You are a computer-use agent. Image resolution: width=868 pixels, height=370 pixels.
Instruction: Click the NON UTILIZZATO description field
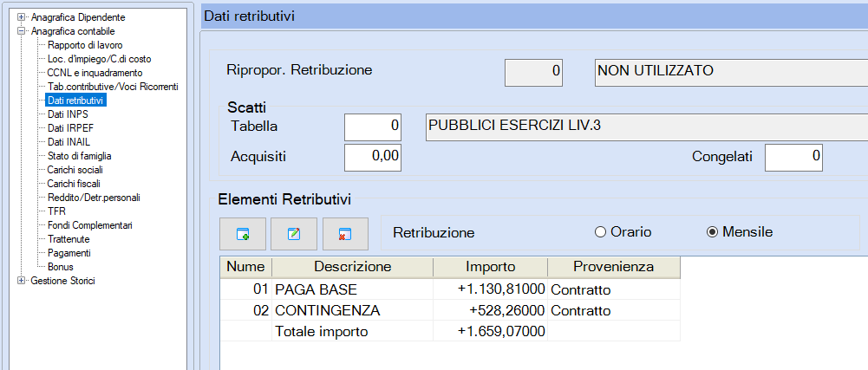point(731,72)
